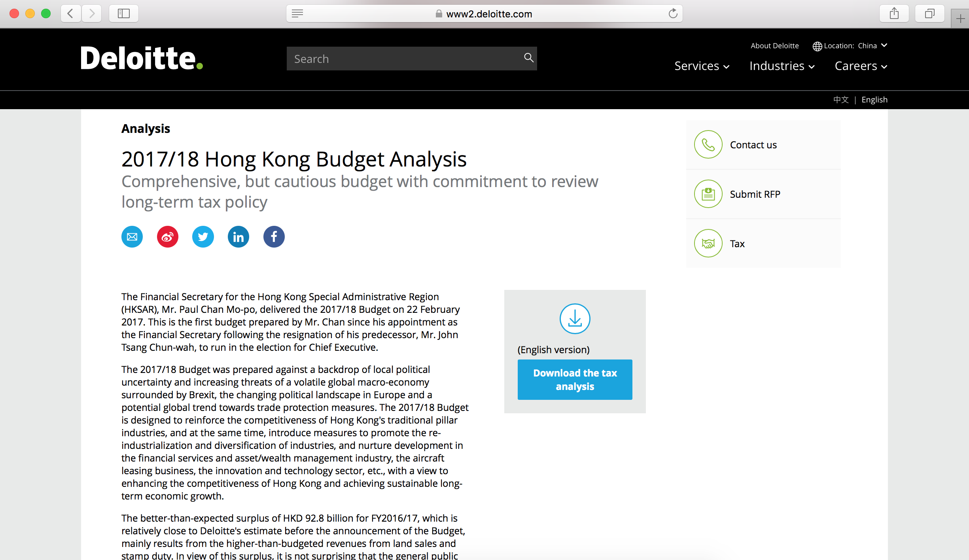Share the article on Facebook

click(274, 236)
